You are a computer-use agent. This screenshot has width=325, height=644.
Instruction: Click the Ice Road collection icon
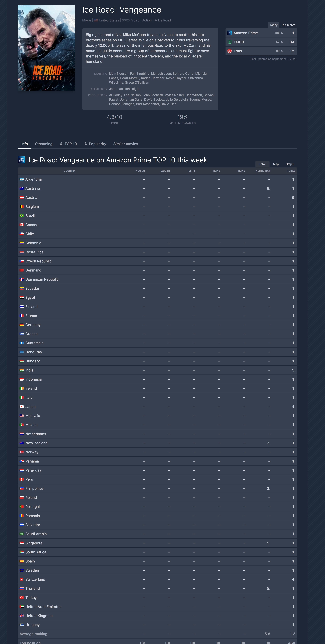pos(156,20)
